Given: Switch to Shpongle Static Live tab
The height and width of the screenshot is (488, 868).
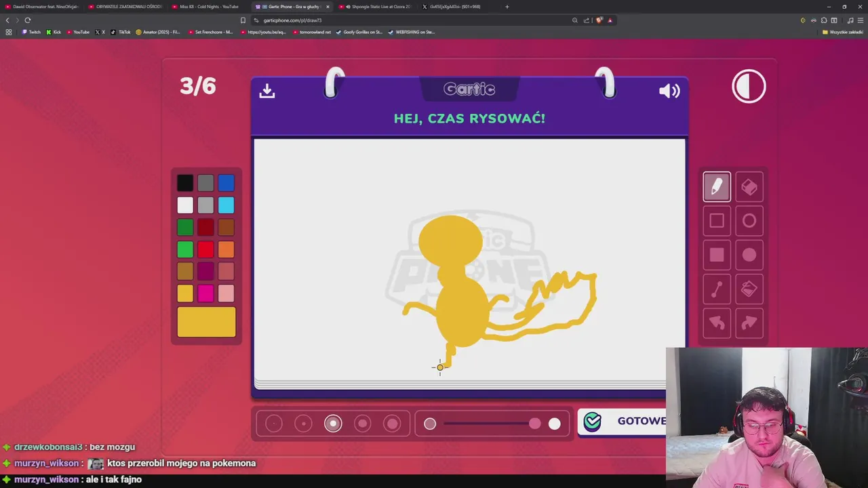Looking at the screenshot, I should pos(377,7).
